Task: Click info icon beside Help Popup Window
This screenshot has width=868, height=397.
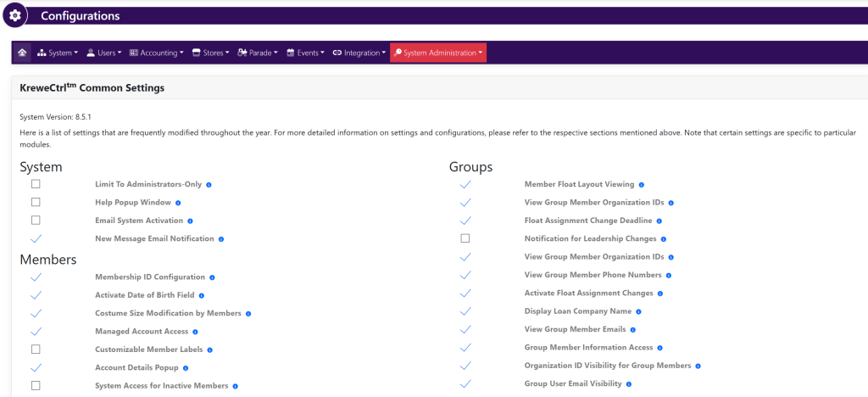Action: click(x=178, y=203)
